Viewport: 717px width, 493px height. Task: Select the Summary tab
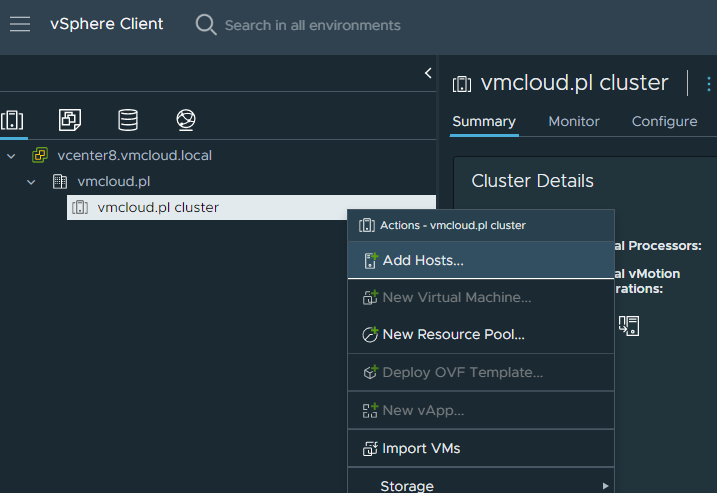(x=484, y=121)
